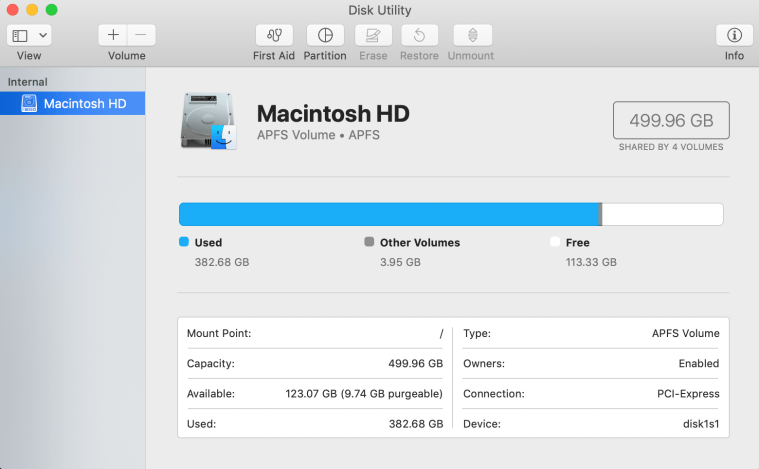Click the Macintosh HD drive icon
The width and height of the screenshot is (759, 469).
[209, 122]
